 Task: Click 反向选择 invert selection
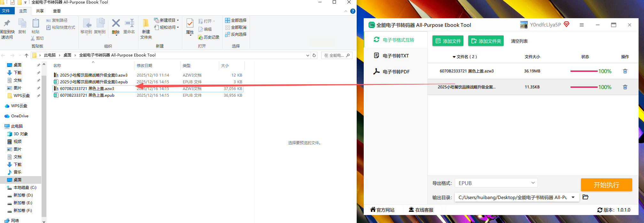pyautogui.click(x=236, y=34)
